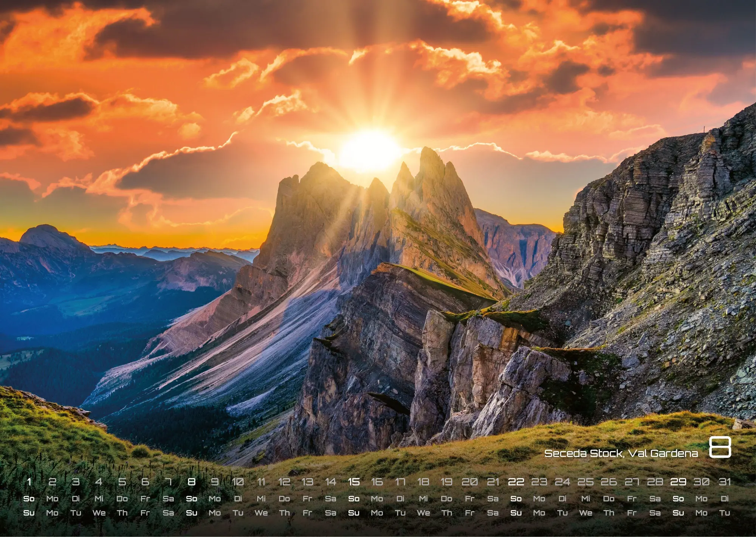Click German weekday 'So' under date 15
Viewport: 756px width, 537px height.
[x=354, y=499]
